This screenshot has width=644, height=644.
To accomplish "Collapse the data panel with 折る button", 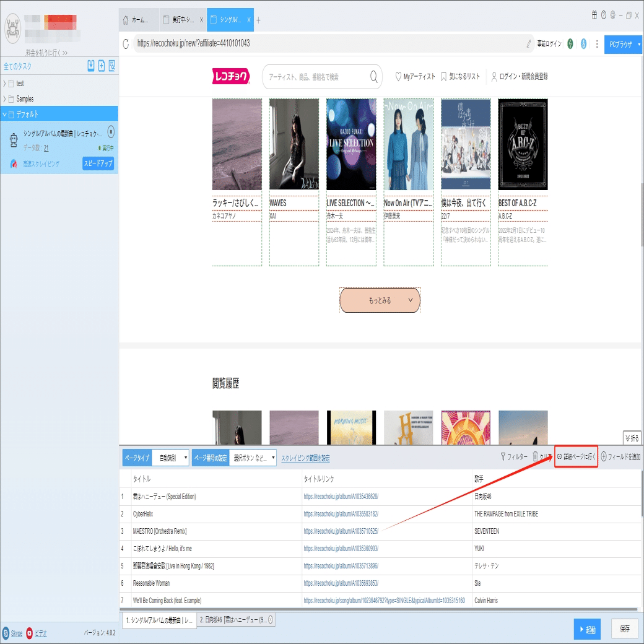I will pyautogui.click(x=632, y=438).
